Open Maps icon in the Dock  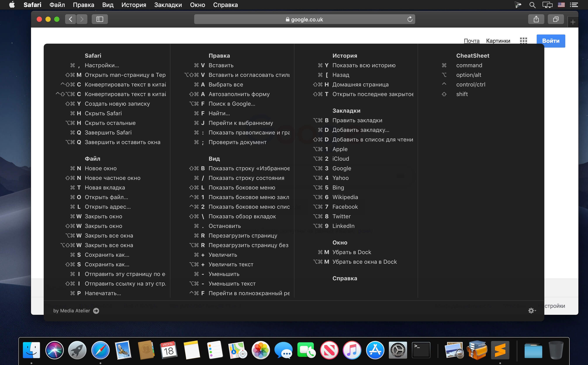tap(238, 350)
